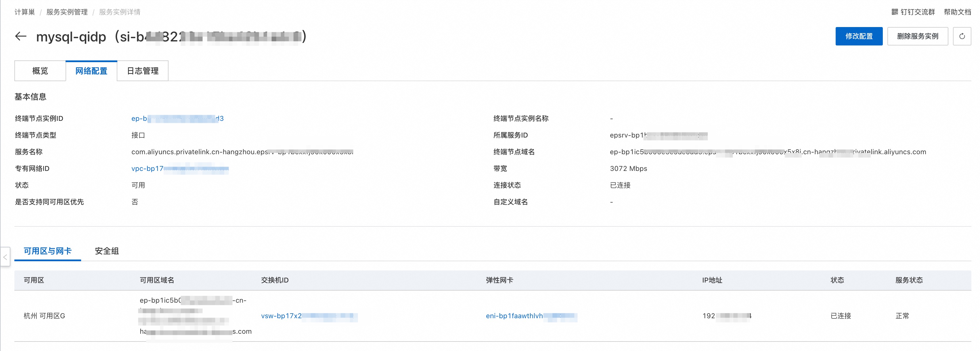The image size is (980, 351).
Task: Open the 钉钉交流群 QR code link
Action: (913, 12)
